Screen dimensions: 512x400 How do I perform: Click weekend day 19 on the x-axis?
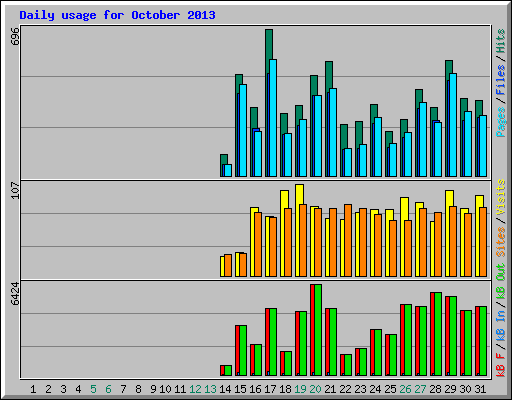[x=300, y=389]
